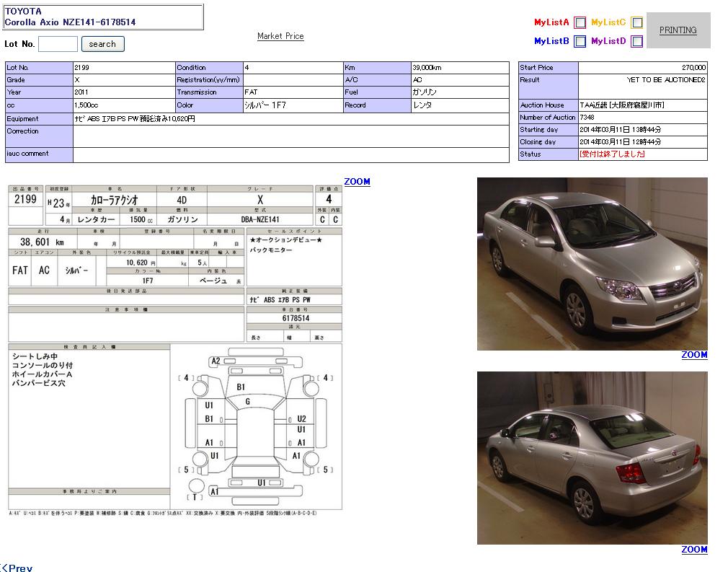Focus the Lot No. input field
The height and width of the screenshot is (572, 728).
(58, 44)
